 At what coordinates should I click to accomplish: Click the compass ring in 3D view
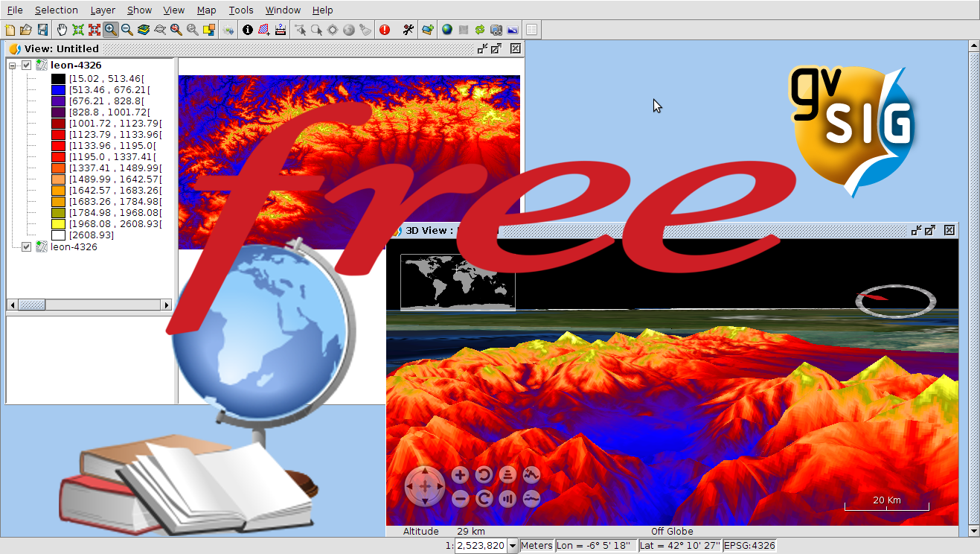click(895, 301)
